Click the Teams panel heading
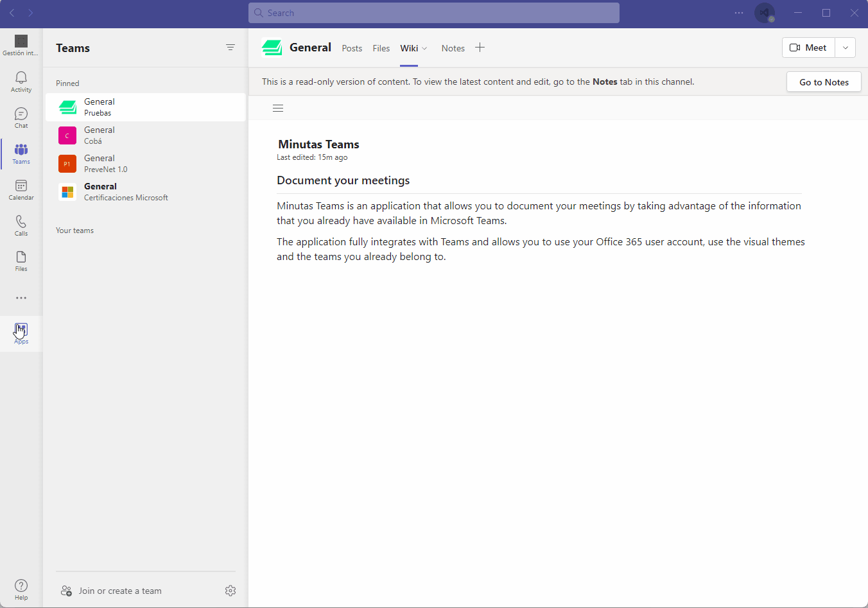This screenshot has height=608, width=868. click(73, 48)
